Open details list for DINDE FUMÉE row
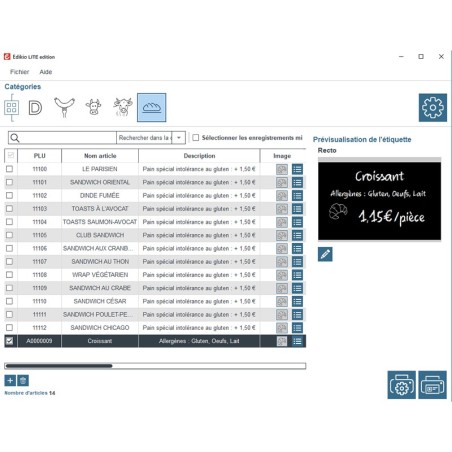The image size is (452, 452). (x=297, y=196)
